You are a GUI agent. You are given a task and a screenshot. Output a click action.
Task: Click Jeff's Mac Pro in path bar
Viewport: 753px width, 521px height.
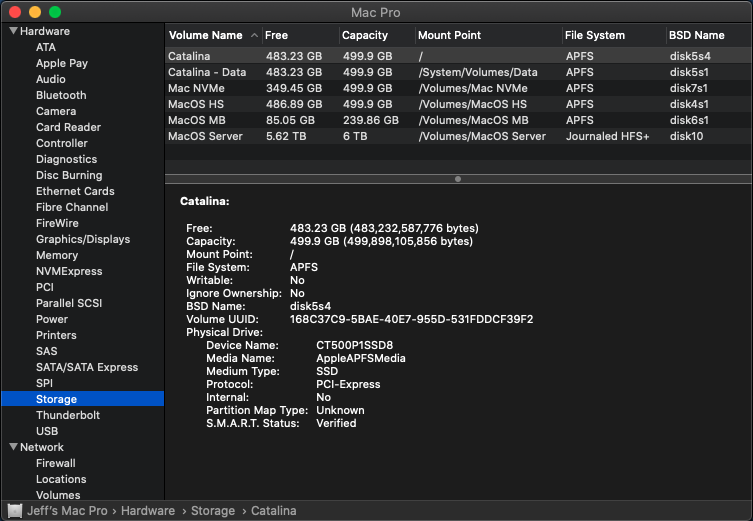click(67, 511)
